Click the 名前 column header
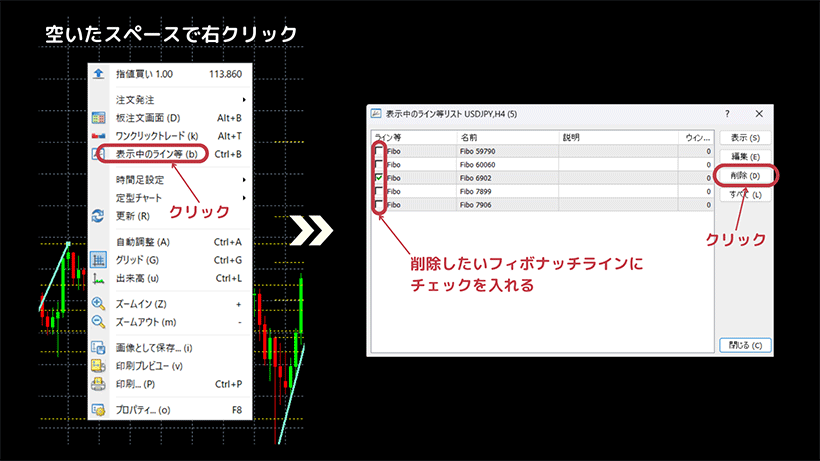Image resolution: width=820 pixels, height=461 pixels. point(508,137)
